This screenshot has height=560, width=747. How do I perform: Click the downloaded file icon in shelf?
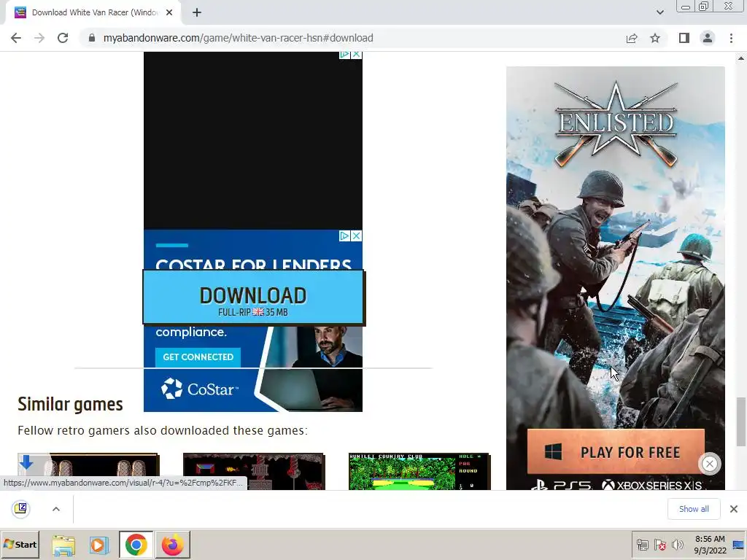(x=21, y=508)
